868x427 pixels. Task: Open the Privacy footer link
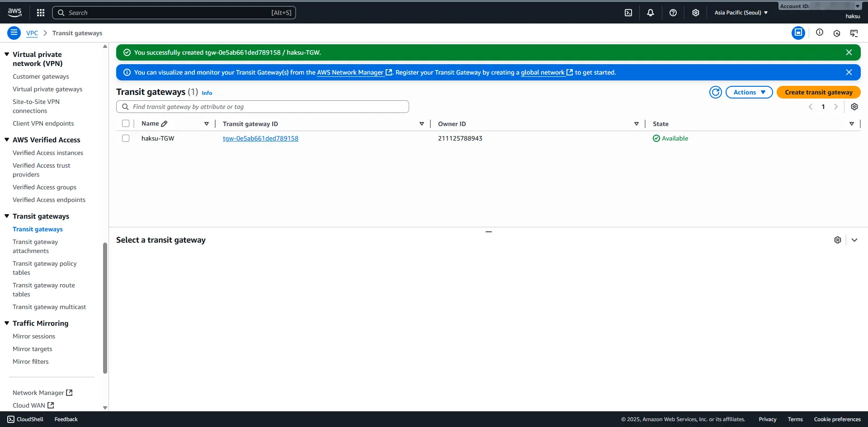768,419
